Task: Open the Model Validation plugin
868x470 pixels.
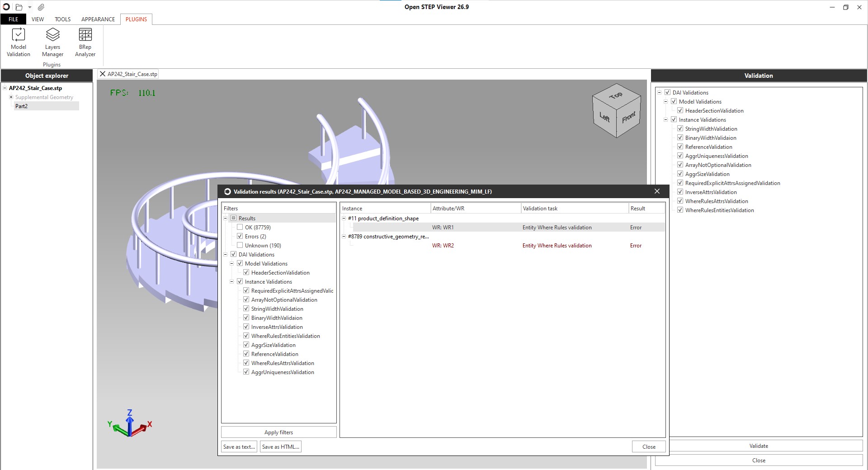Action: 19,43
